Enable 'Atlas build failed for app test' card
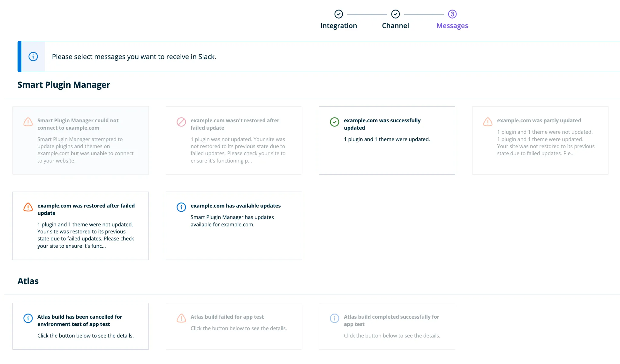The image size is (620, 364). coord(233,326)
